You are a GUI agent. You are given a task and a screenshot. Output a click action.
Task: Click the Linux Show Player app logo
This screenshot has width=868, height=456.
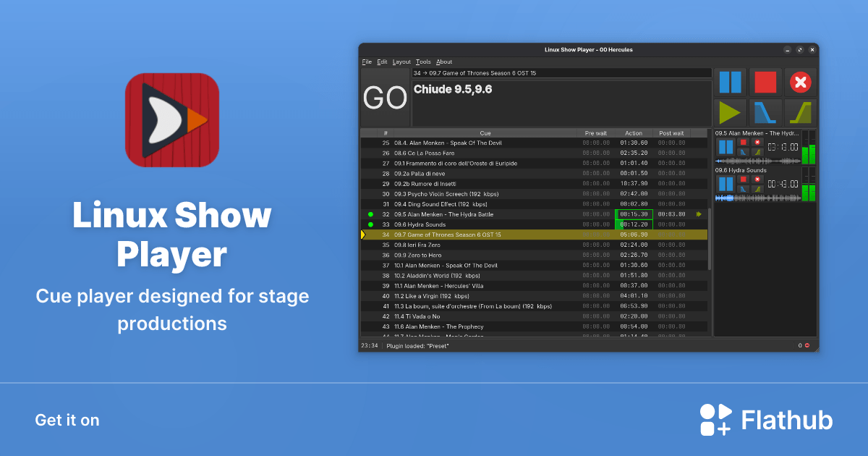[172, 120]
